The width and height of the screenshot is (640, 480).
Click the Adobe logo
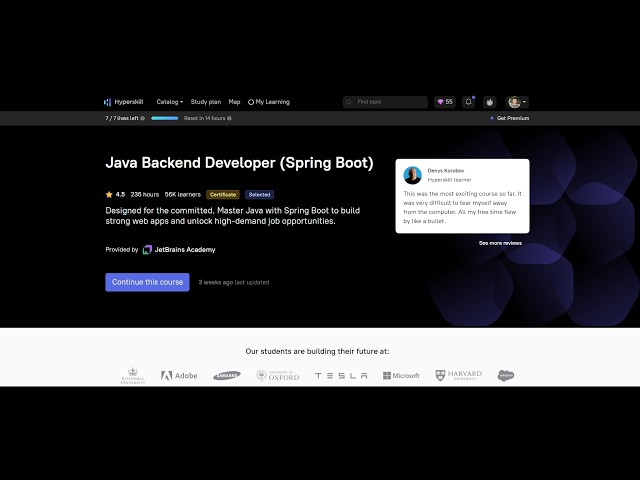(x=179, y=376)
